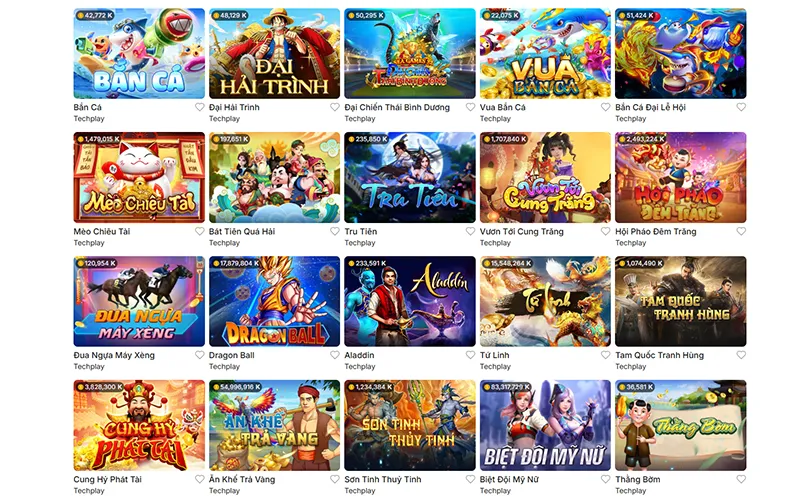Screen dimensions: 800x500
Task: Favorite Bắn Cá Đại Lễ Hội heart
Action: point(741,107)
